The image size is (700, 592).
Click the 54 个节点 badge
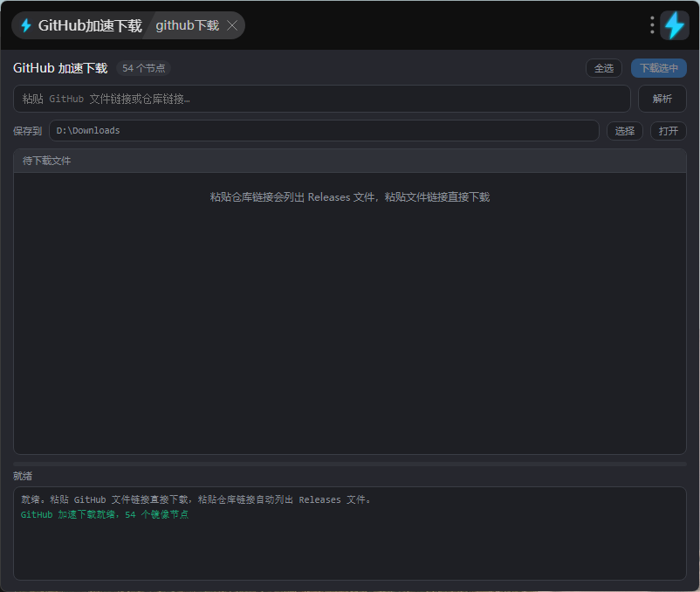pyautogui.click(x=144, y=68)
